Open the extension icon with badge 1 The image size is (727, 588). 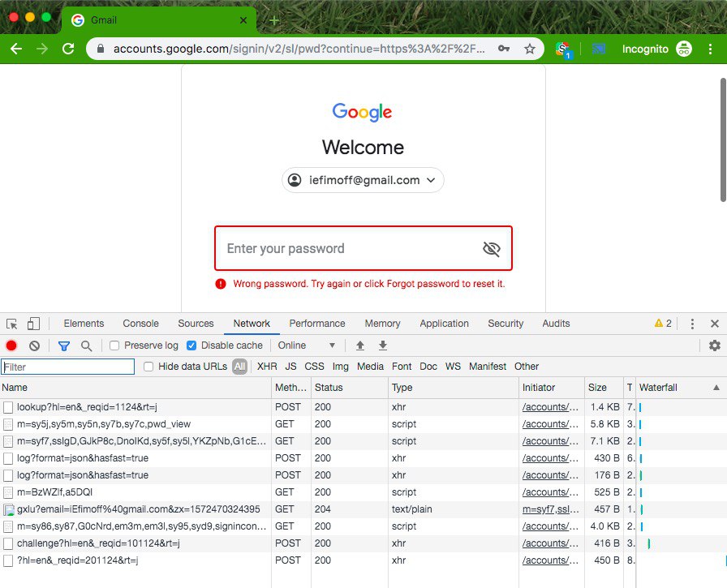(x=564, y=49)
